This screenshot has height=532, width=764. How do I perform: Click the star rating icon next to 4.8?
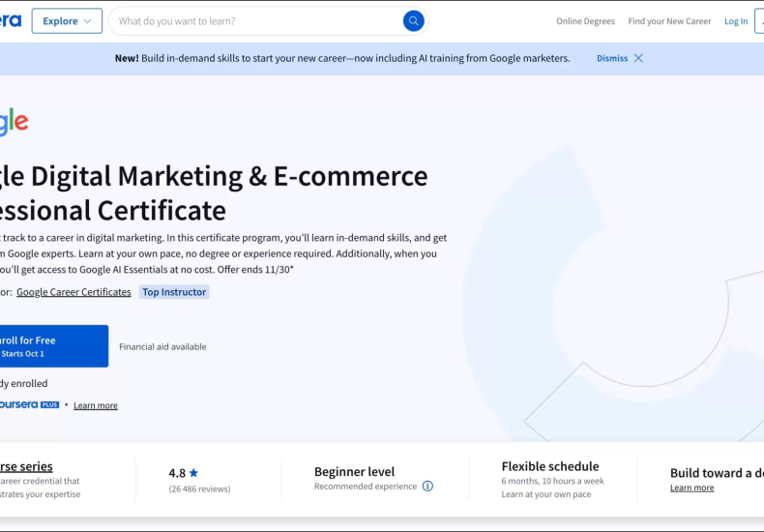pos(194,473)
